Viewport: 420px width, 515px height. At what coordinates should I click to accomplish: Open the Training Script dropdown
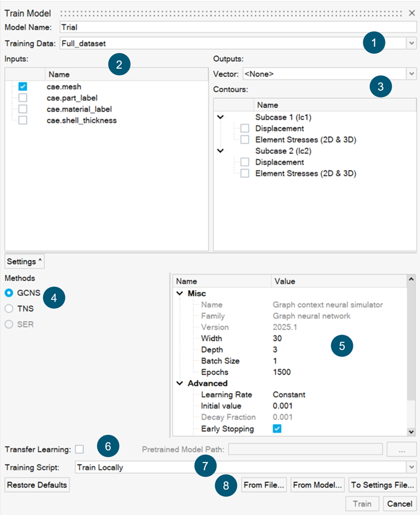[411, 467]
